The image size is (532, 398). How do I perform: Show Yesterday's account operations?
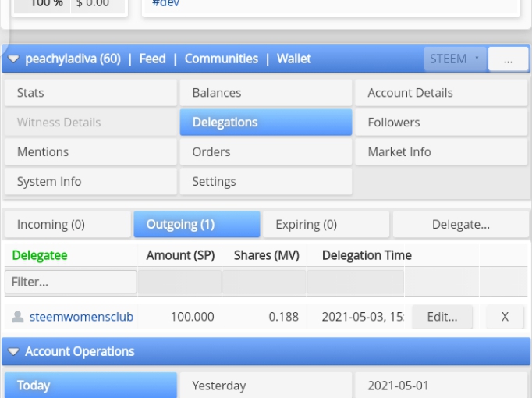[266, 385]
